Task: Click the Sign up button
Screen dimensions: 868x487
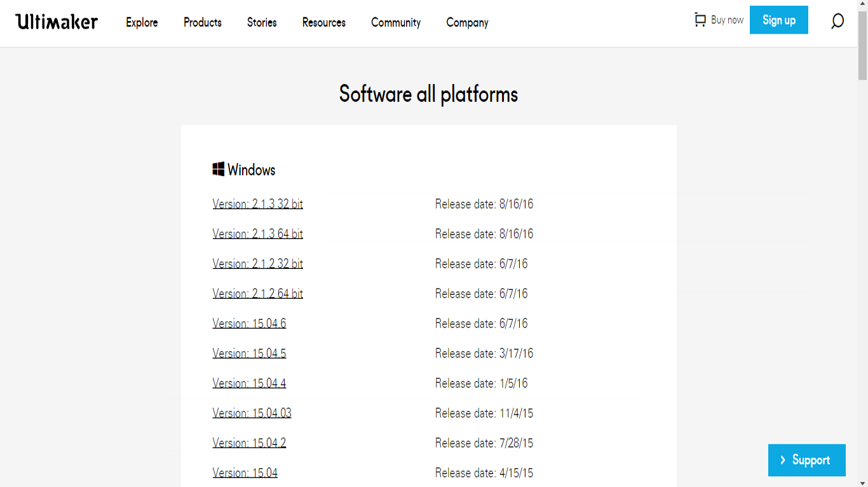Action: 779,20
